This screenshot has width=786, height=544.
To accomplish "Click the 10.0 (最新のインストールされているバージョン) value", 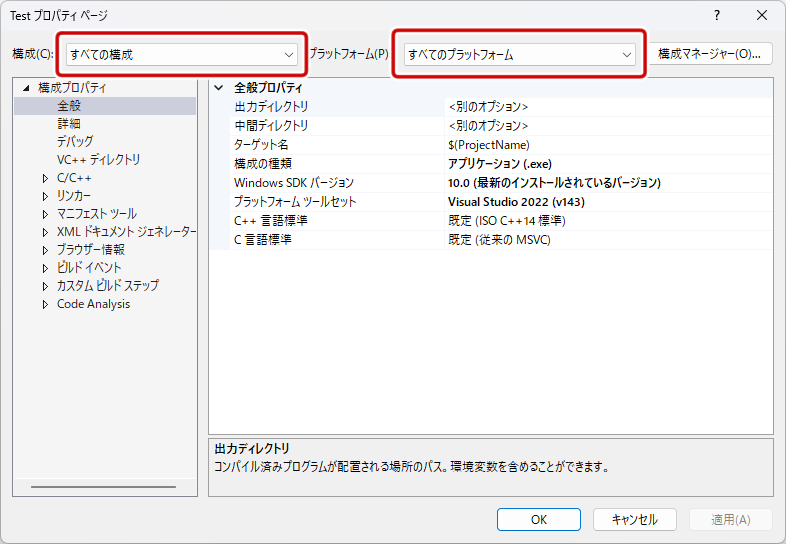I will coord(554,183).
